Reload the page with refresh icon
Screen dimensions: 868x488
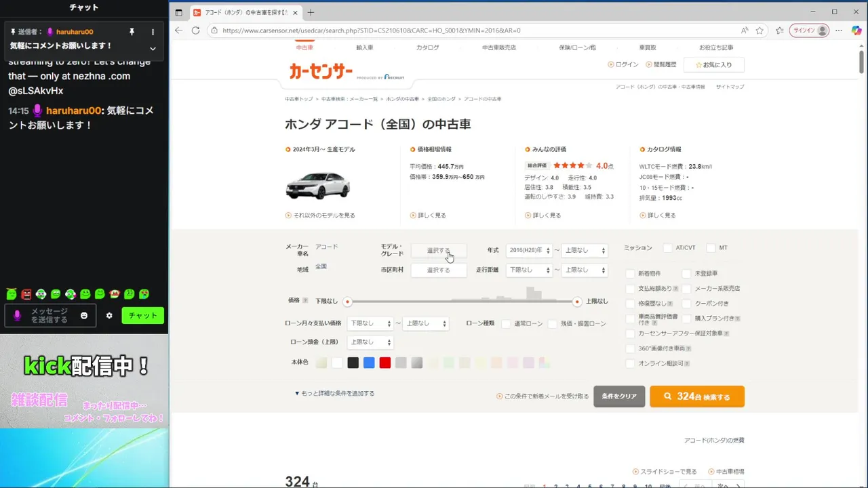point(195,30)
